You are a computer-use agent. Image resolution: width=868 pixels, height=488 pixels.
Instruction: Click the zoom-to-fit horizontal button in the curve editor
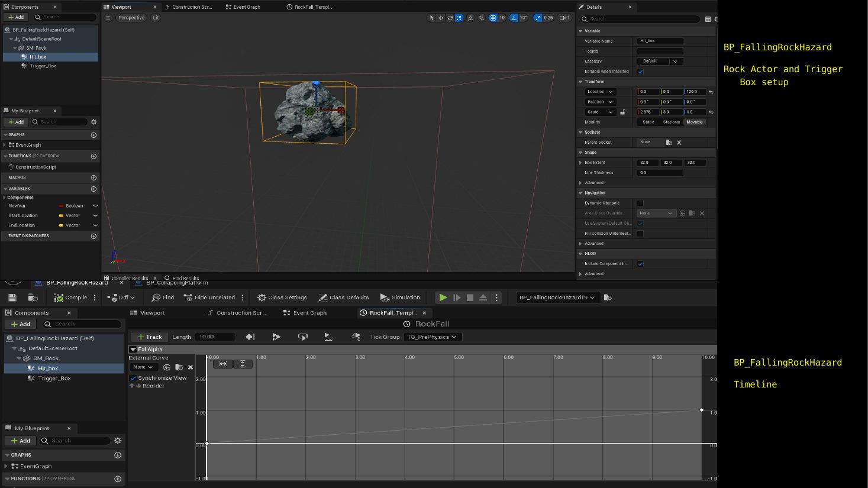(x=223, y=364)
